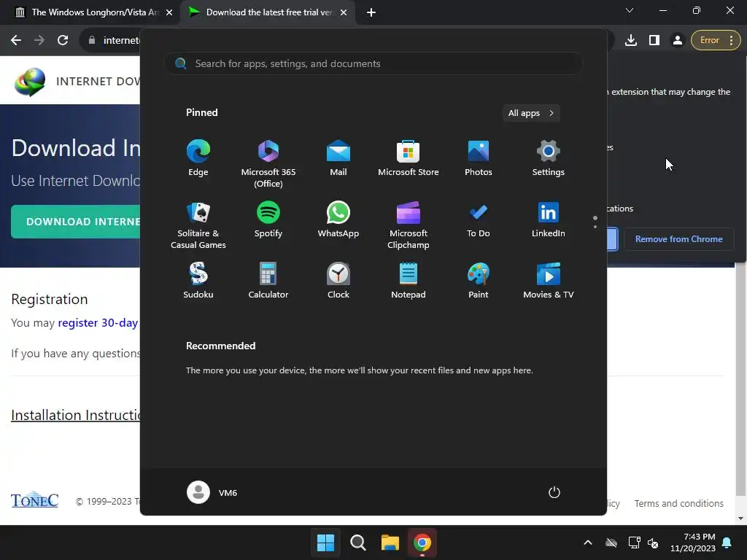Click the Chrome Error menu button
The image size is (747, 560).
[x=716, y=40]
